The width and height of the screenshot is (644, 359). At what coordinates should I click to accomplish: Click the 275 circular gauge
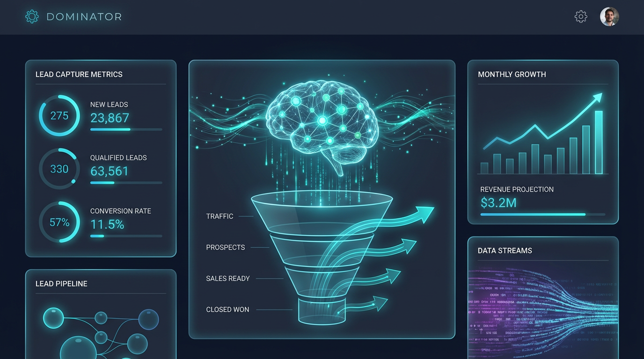[59, 115]
